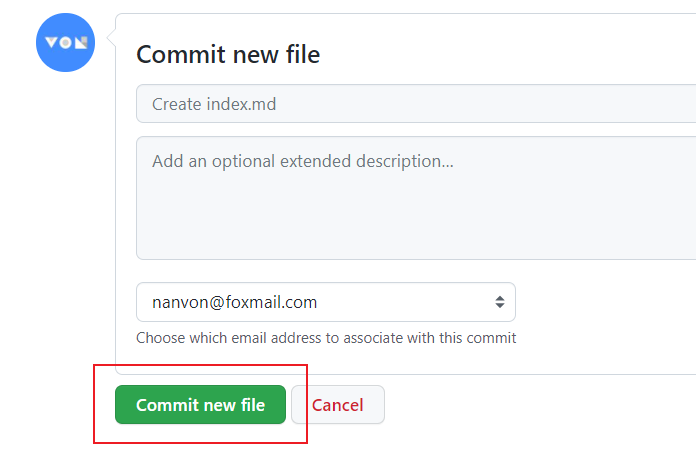
Task: Focus the optional extended description box
Action: [416, 198]
